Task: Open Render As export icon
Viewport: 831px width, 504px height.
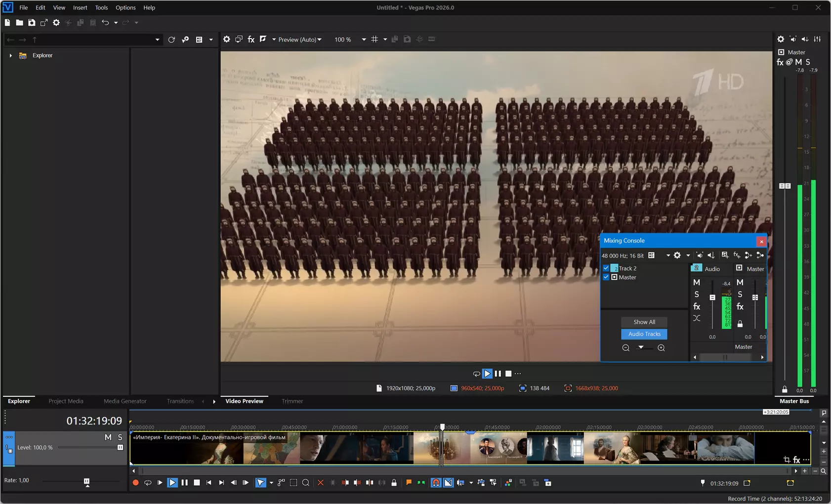Action: (x=44, y=23)
